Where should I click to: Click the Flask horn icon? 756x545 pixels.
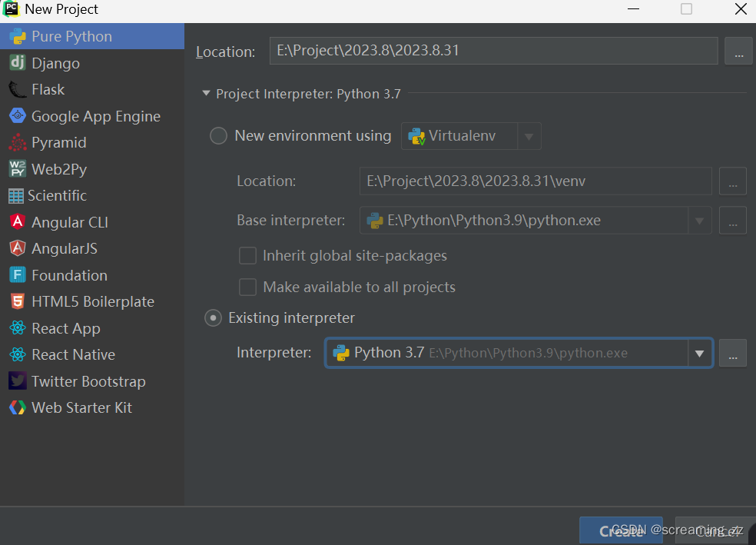pyautogui.click(x=18, y=89)
